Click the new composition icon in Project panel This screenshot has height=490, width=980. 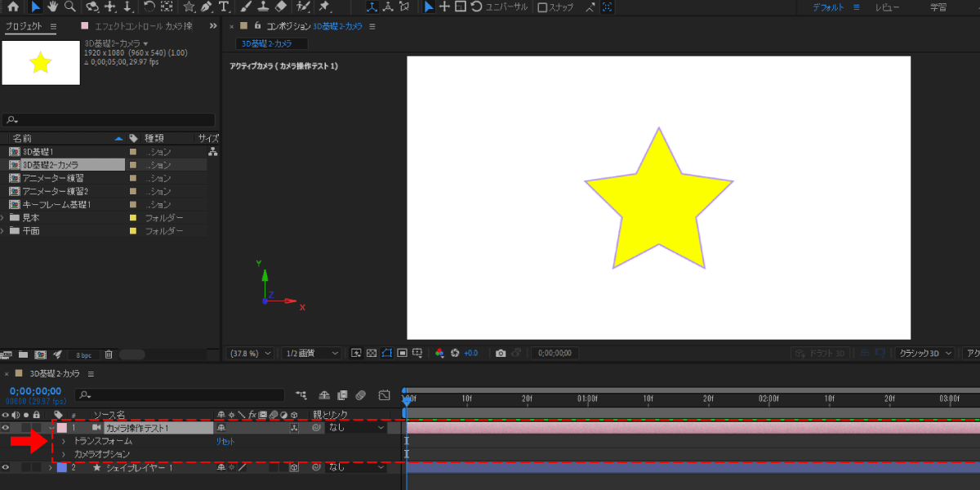tap(40, 354)
